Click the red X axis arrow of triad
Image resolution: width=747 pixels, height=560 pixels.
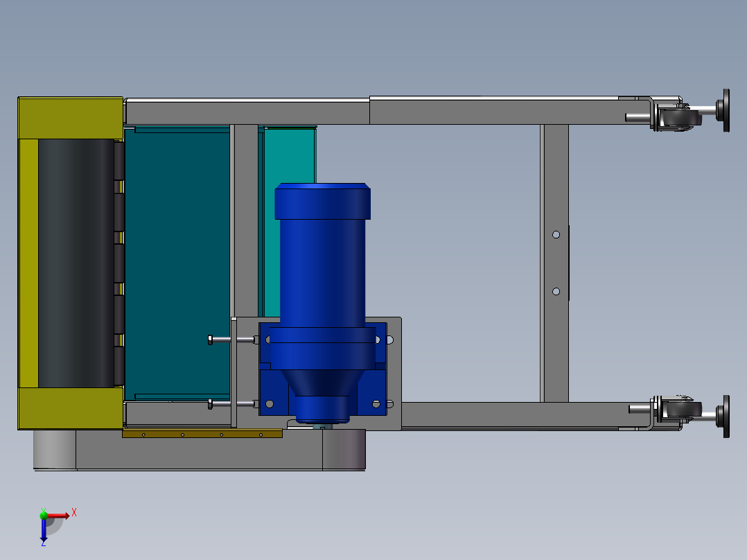[58, 515]
